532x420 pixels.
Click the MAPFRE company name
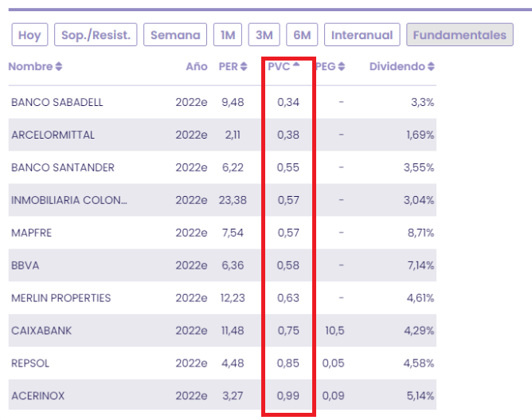click(x=31, y=233)
